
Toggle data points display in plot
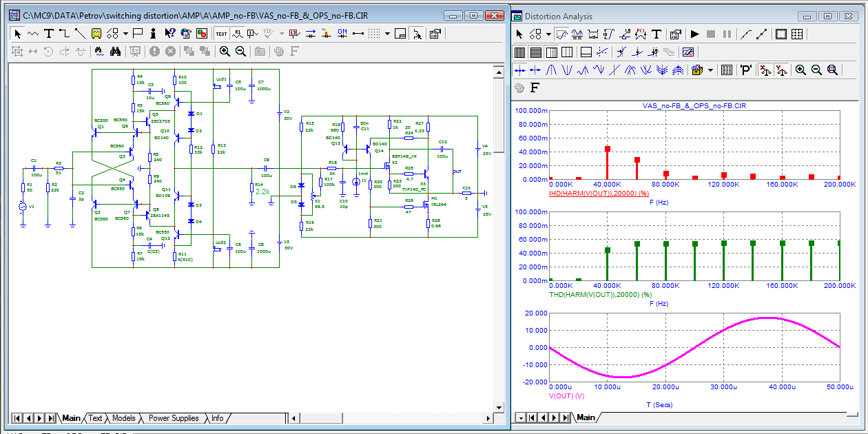click(x=762, y=34)
